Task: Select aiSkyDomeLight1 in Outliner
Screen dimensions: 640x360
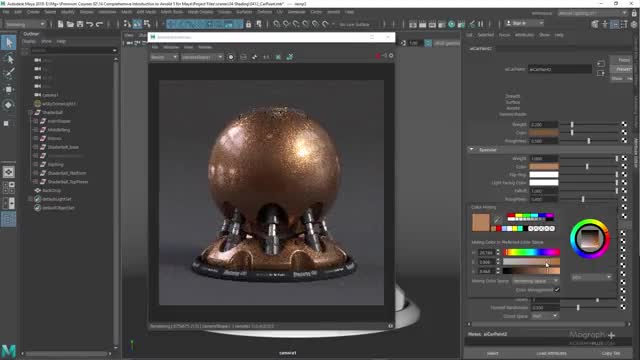Action: [x=59, y=104]
